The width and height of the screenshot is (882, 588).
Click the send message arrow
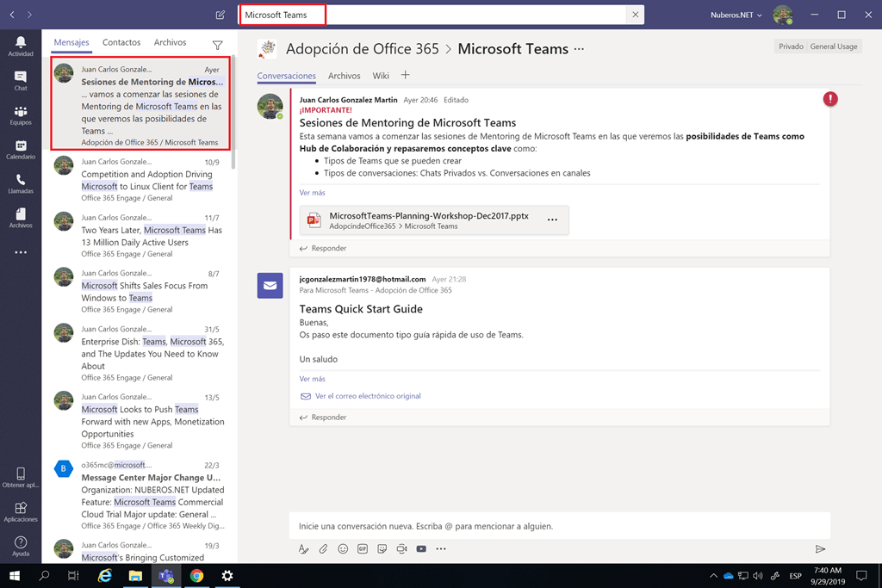(x=820, y=548)
